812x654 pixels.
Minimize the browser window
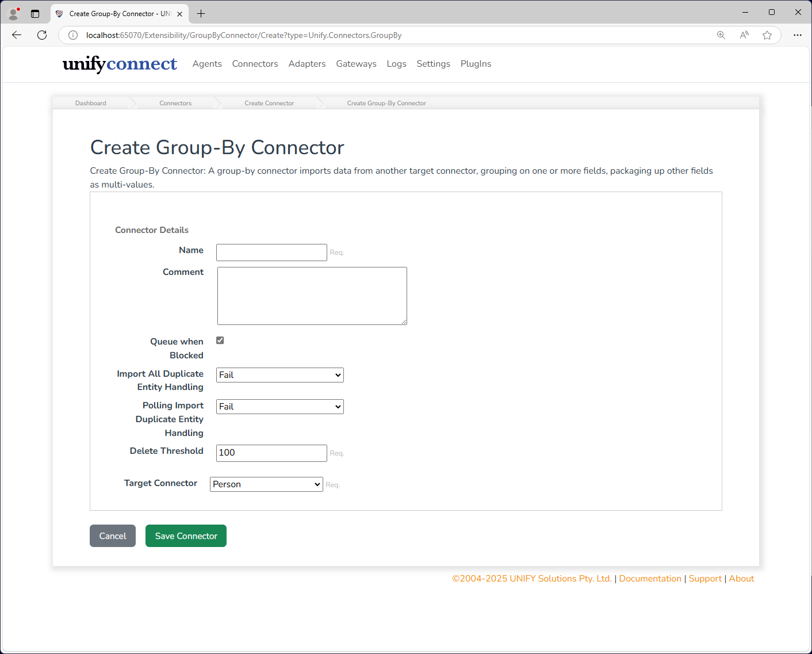click(745, 12)
